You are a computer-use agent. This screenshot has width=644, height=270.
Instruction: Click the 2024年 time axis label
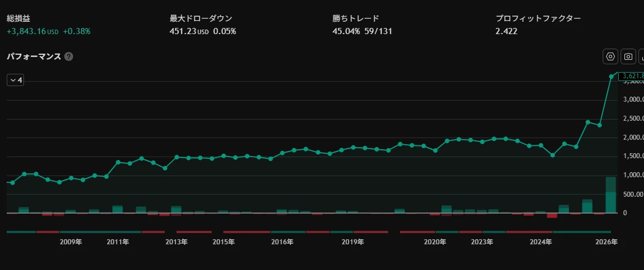click(541, 242)
